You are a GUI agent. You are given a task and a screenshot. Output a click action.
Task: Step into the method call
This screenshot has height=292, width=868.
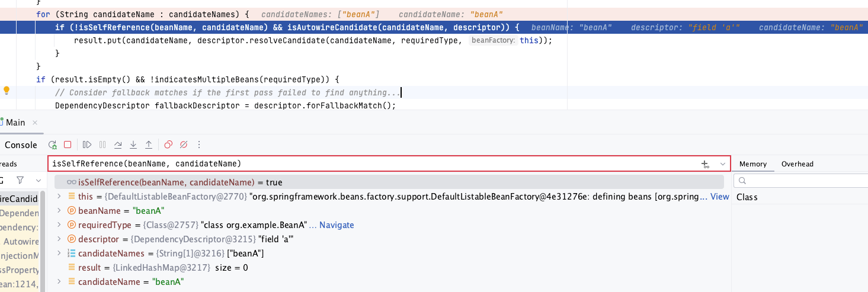[x=133, y=145]
